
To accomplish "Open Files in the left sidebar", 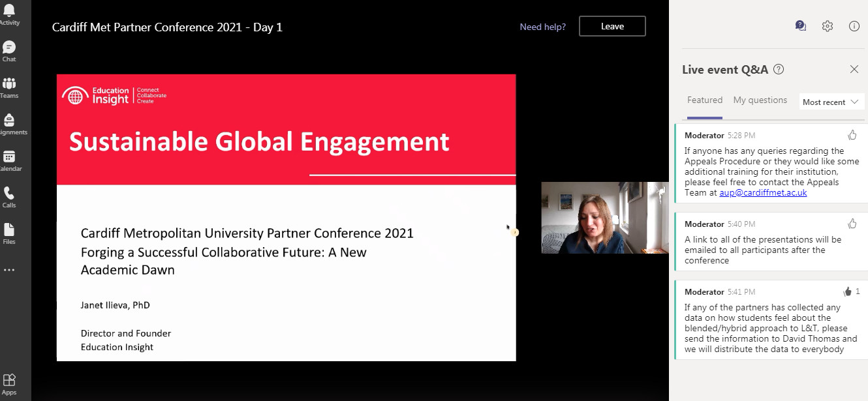I will coord(9,233).
